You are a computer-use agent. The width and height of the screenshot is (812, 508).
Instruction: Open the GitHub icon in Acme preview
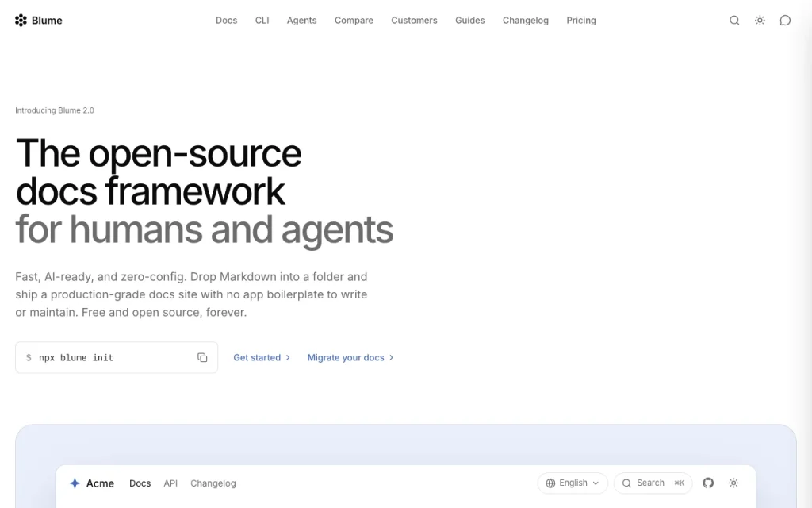pyautogui.click(x=708, y=483)
